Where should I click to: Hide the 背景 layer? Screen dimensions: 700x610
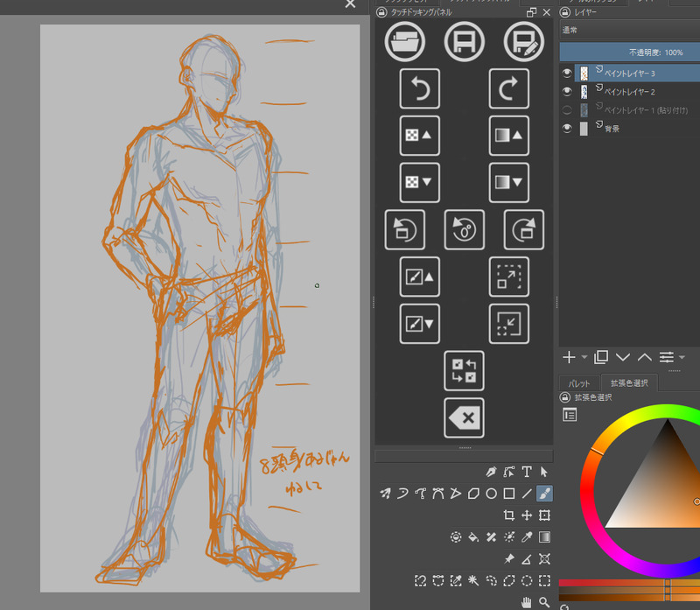[567, 129]
